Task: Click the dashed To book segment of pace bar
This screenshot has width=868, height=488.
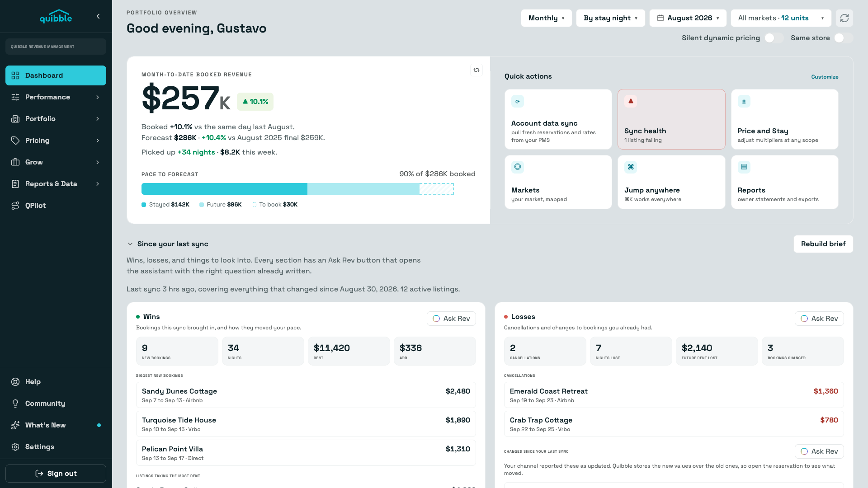Action: [437, 189]
